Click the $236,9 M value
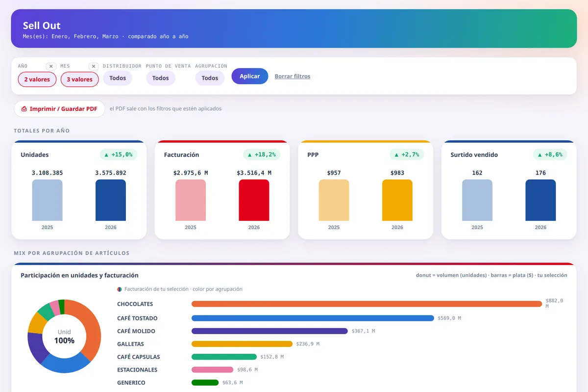The height and width of the screenshot is (392, 588). click(x=308, y=344)
